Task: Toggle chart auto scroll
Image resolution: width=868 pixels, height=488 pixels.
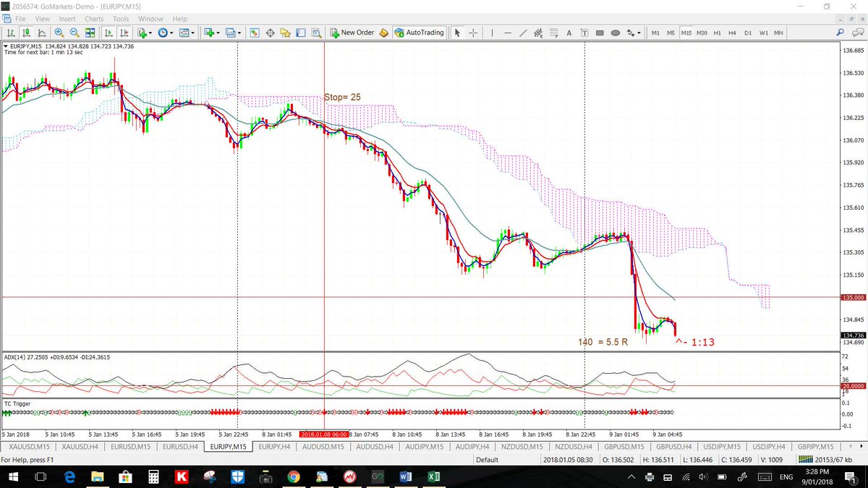Action: pyautogui.click(x=109, y=33)
